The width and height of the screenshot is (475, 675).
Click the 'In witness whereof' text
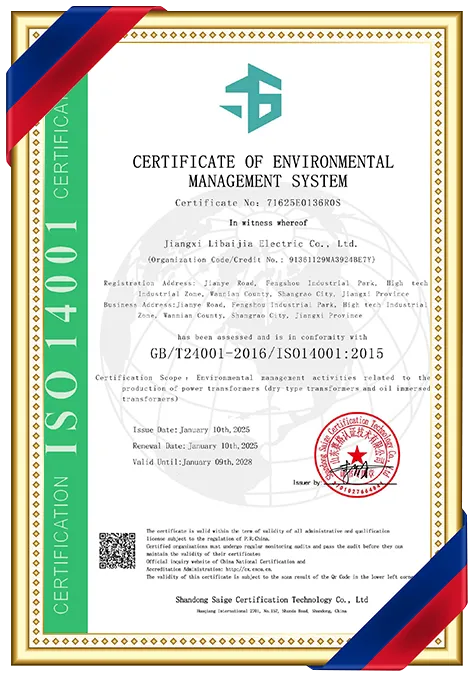click(268, 223)
